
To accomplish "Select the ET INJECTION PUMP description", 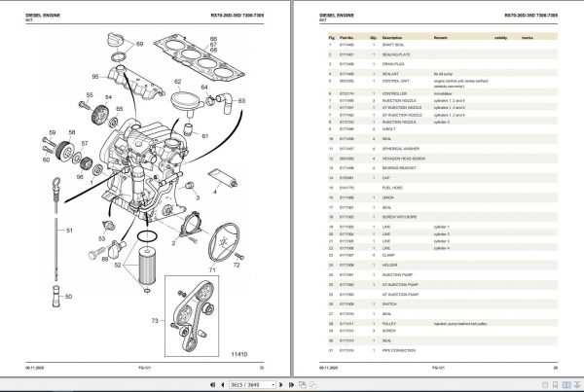I will [400, 295].
